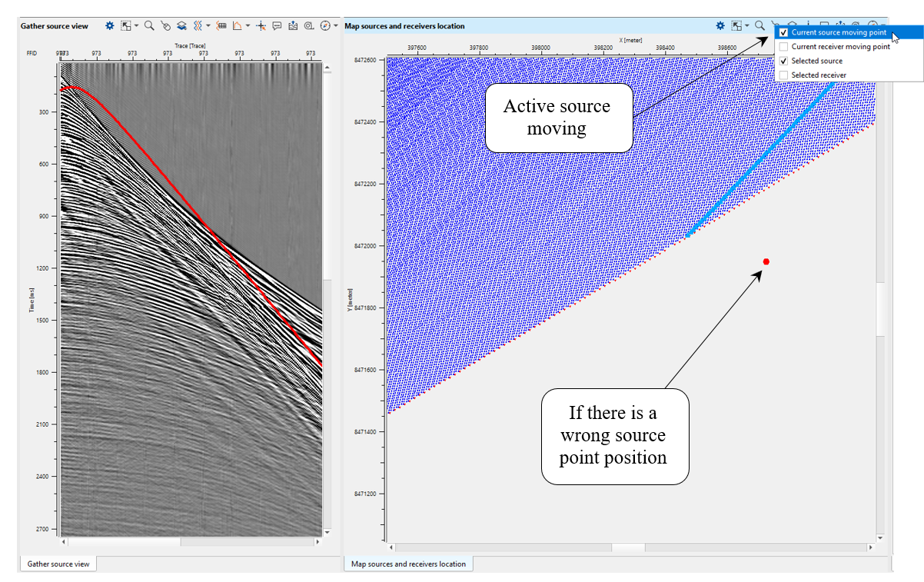
Task: Expand the selection mode dropdown in Map toolbar
Action: (x=747, y=25)
